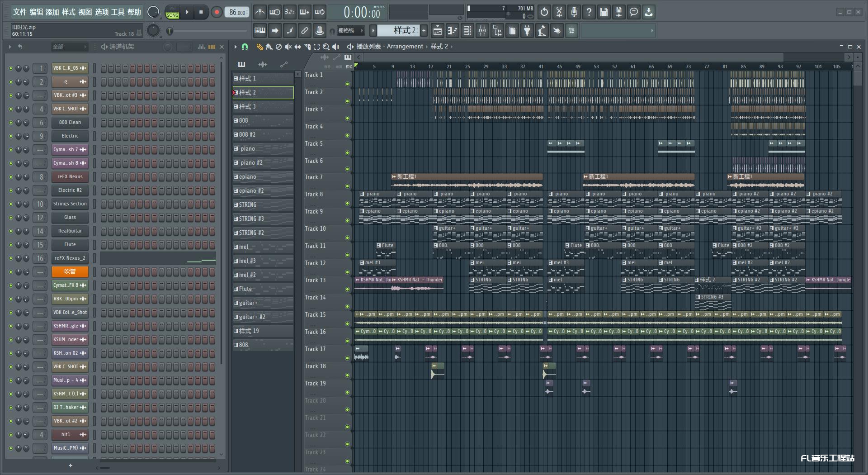The width and height of the screenshot is (868, 475).
Task: Open undo history icon
Action: 544,12
